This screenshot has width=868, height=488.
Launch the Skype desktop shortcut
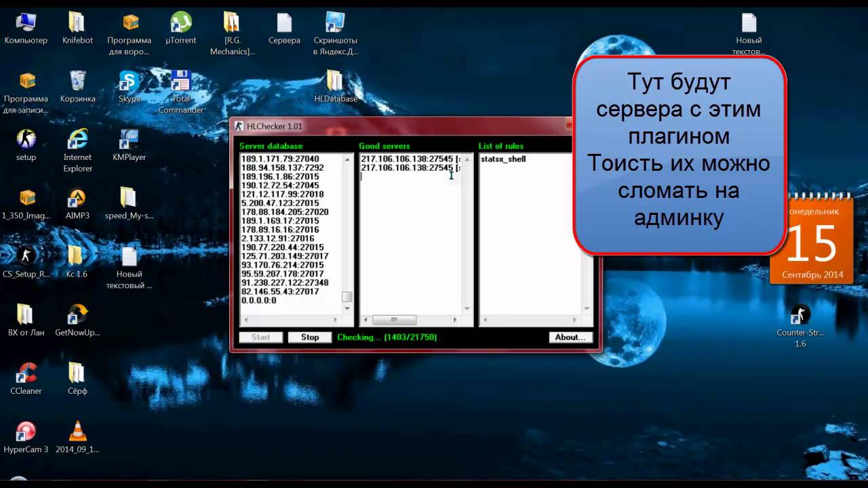pos(129,87)
